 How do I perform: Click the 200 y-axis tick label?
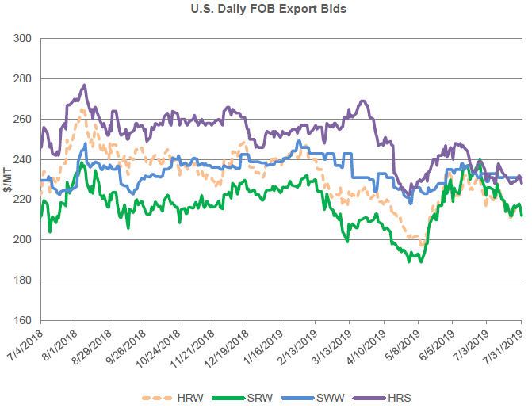24,239
